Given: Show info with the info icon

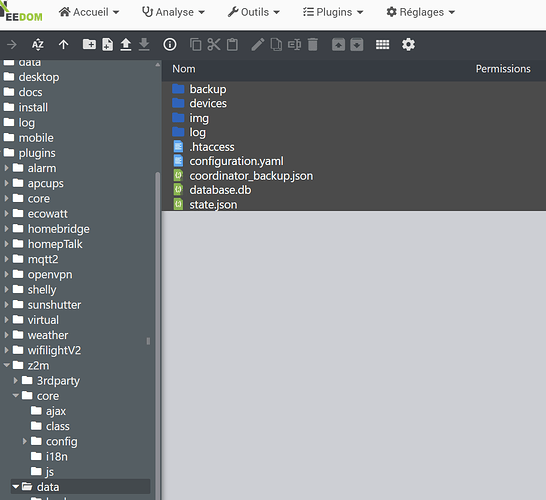Looking at the screenshot, I should point(170,45).
